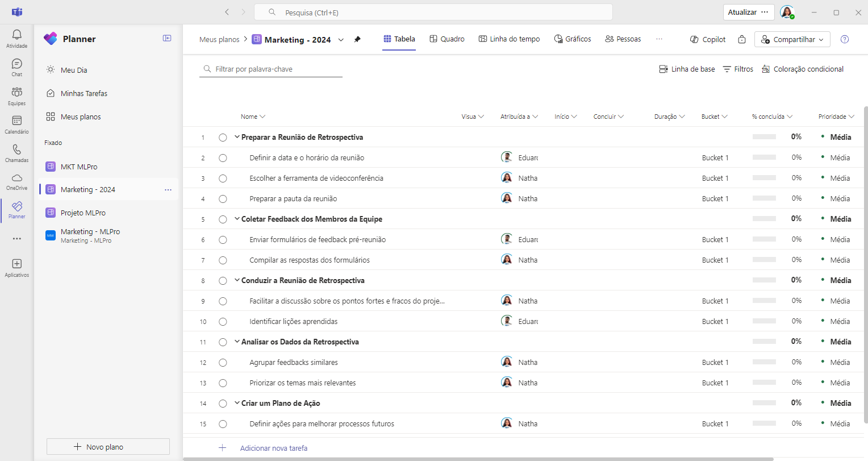Collapse Criar um Plano de Ação group
Screen dimensions: 868x461
tap(237, 403)
